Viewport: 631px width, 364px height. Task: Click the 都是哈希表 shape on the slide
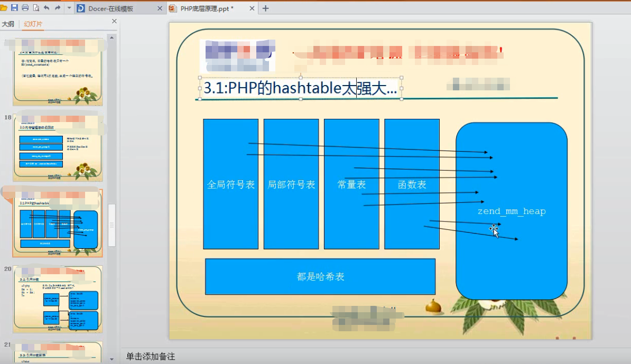pos(320,276)
